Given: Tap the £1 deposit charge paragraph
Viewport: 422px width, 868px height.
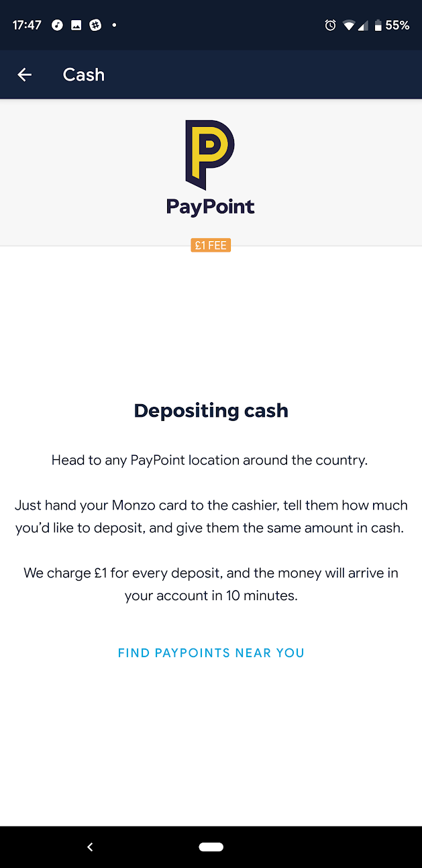Looking at the screenshot, I should (211, 584).
